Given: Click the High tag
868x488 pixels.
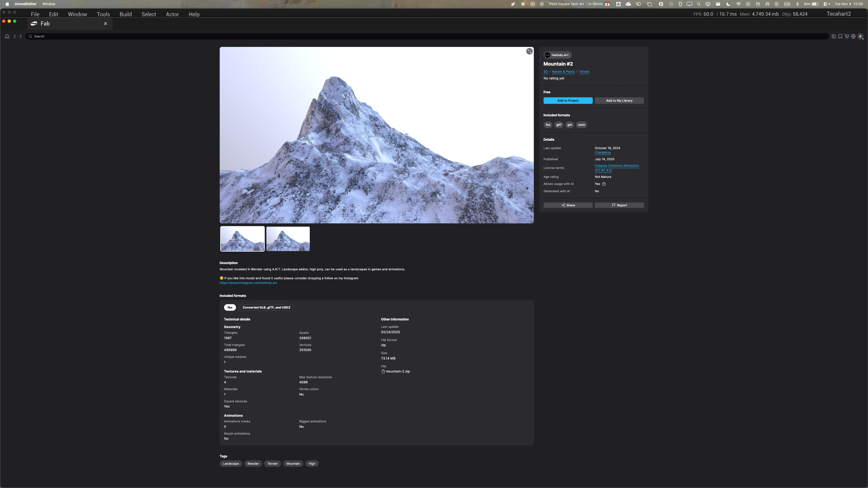Looking at the screenshot, I should point(312,464).
